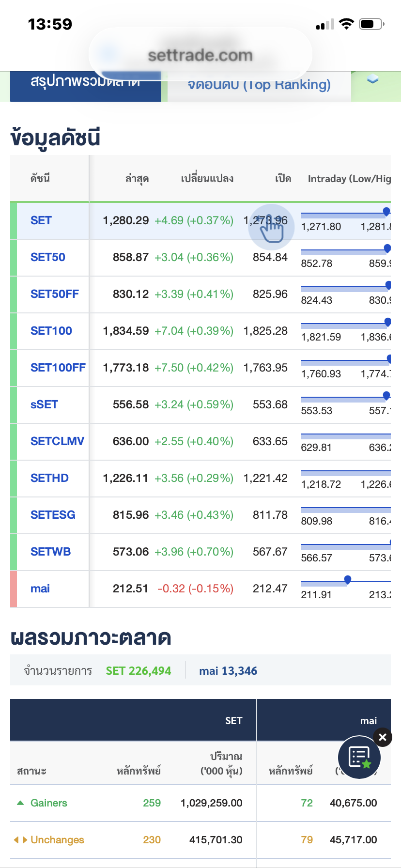Tap the layers icon at top right

pos(372,80)
